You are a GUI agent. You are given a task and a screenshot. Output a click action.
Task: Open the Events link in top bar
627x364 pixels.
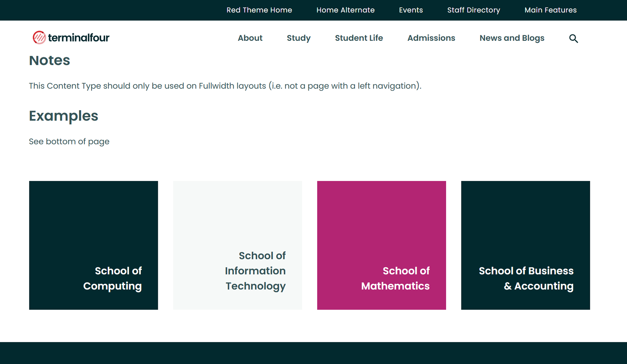coord(411,10)
